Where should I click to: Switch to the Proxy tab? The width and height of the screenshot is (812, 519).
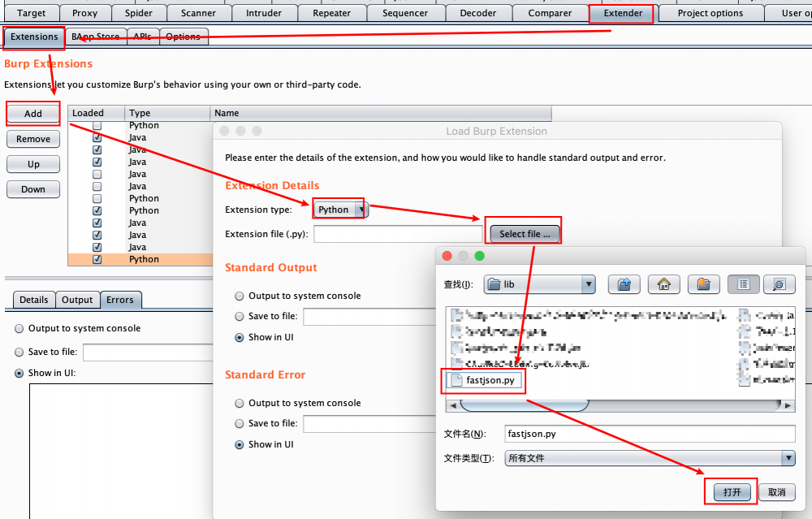[85, 13]
